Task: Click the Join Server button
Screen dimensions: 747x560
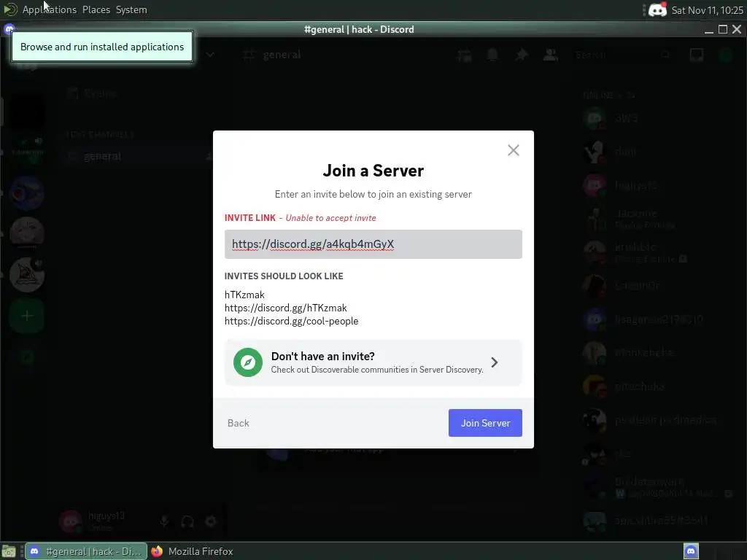Action: [485, 423]
